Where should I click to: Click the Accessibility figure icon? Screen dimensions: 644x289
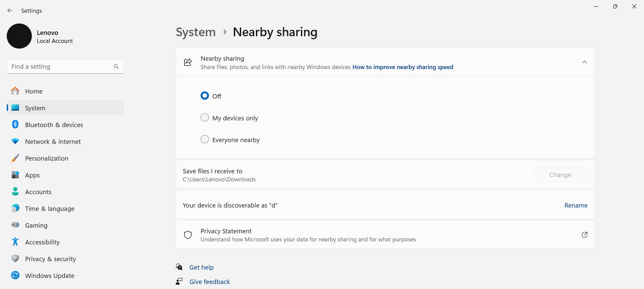(15, 242)
